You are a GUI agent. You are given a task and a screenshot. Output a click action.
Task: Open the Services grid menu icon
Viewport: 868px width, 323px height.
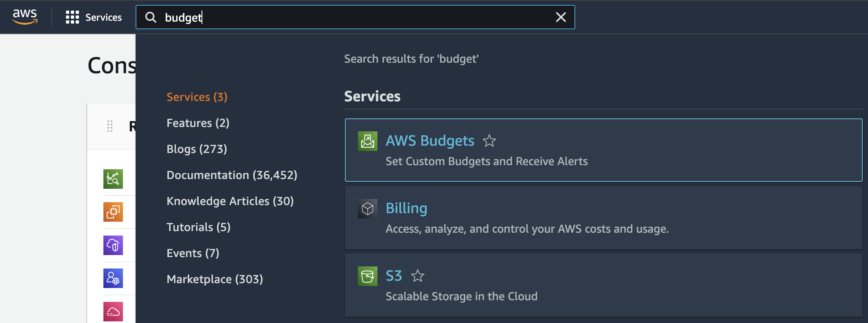[x=72, y=17]
